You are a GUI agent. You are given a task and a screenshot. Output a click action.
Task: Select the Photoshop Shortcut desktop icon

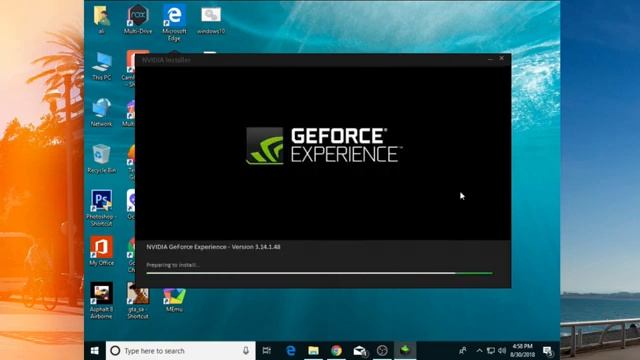[101, 208]
